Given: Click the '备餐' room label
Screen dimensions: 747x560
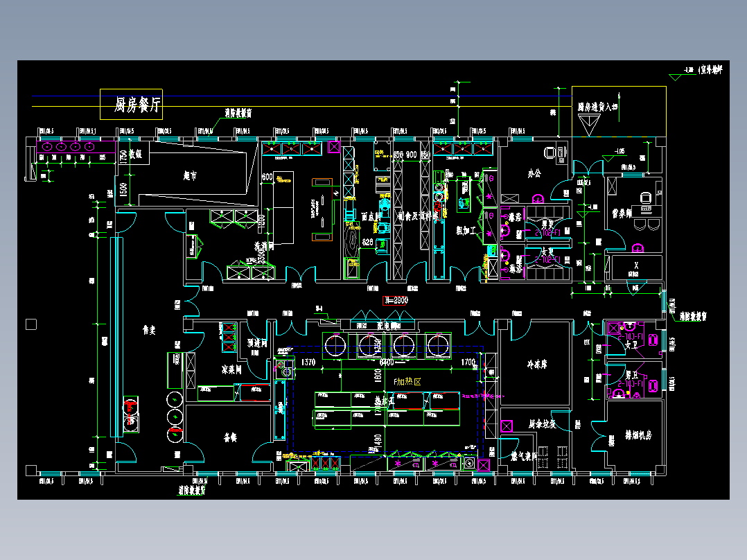Looking at the screenshot, I should [231, 437].
